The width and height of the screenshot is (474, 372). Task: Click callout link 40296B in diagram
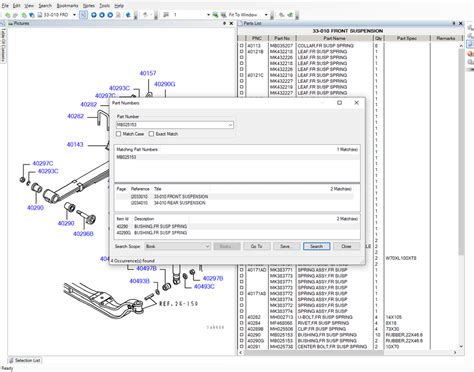click(83, 234)
